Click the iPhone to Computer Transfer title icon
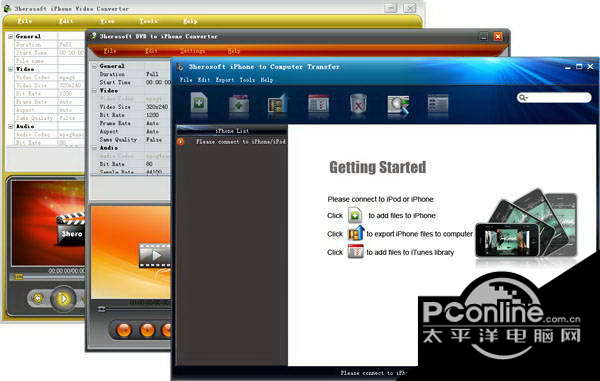Screen dimensions: 600x381 click(x=180, y=67)
